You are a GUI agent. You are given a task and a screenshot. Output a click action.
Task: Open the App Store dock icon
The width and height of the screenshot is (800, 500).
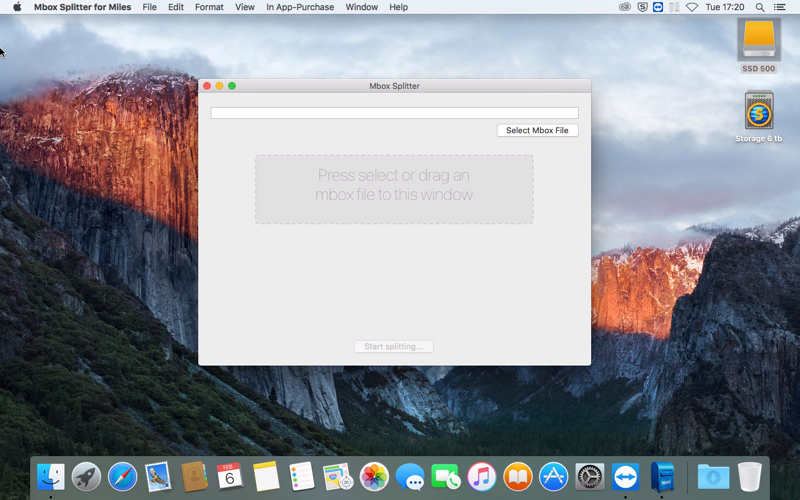554,477
